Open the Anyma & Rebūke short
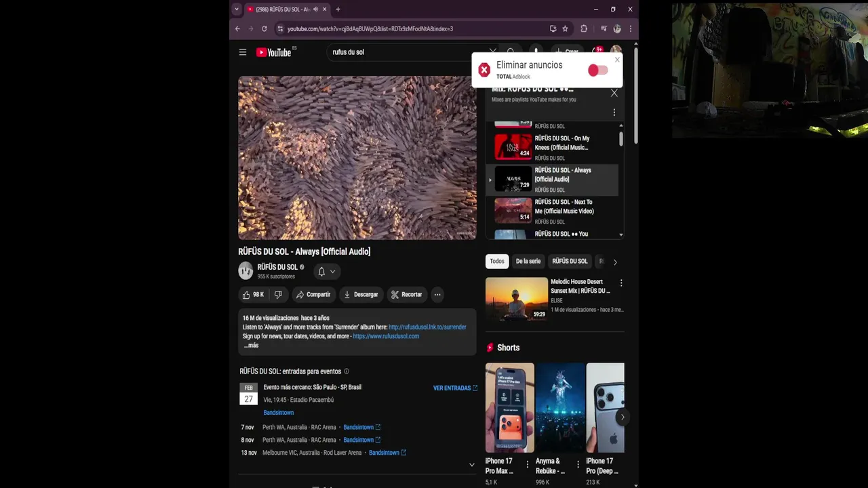 [560, 408]
